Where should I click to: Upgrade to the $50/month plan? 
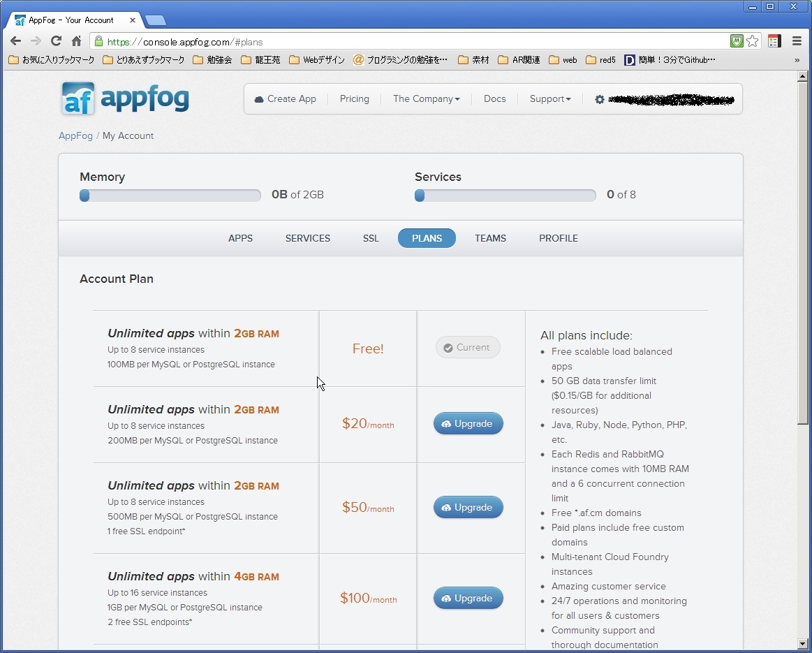pos(468,508)
